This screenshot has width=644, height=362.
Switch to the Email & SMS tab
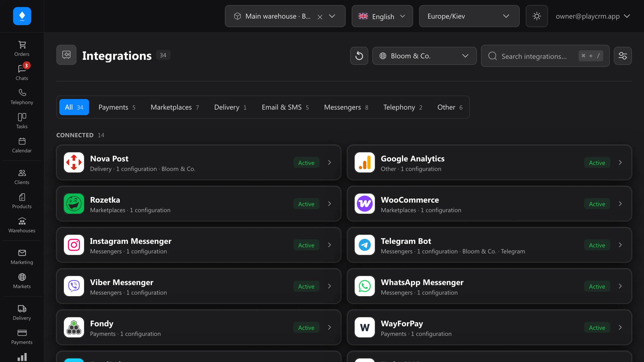[x=285, y=107]
